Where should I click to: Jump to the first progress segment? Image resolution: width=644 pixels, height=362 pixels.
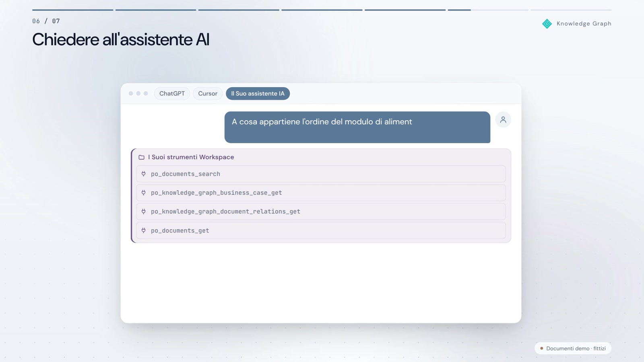click(72, 10)
